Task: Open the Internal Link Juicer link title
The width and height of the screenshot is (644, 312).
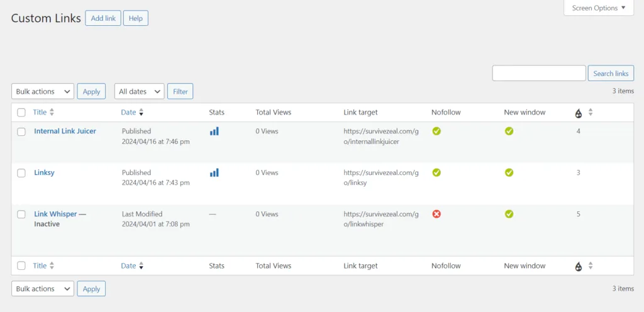Action: tap(65, 131)
